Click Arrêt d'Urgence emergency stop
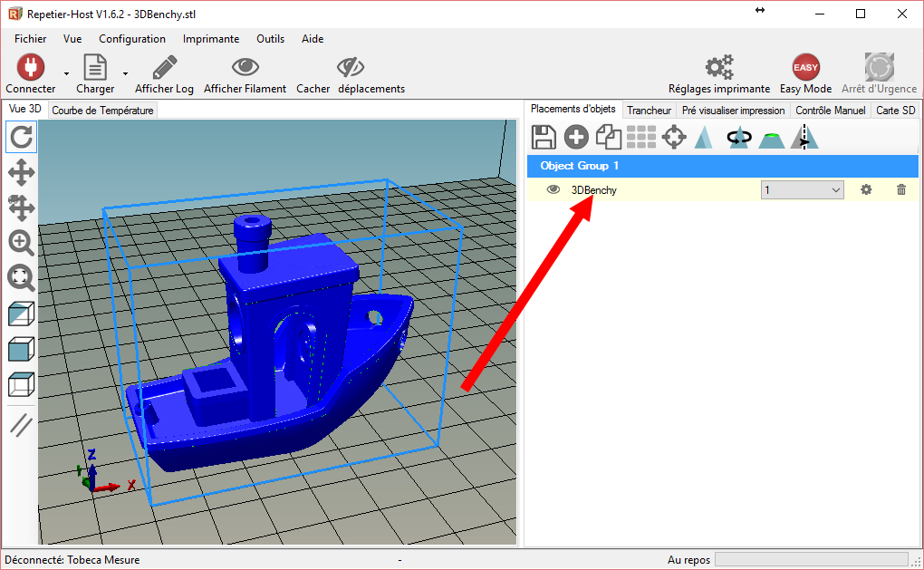This screenshot has height=570, width=924. tap(880, 67)
